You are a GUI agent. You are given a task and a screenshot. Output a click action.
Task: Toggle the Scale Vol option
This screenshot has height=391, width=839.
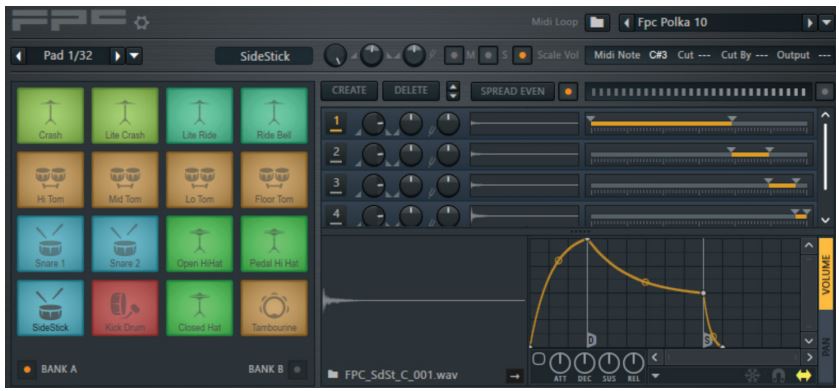[522, 56]
